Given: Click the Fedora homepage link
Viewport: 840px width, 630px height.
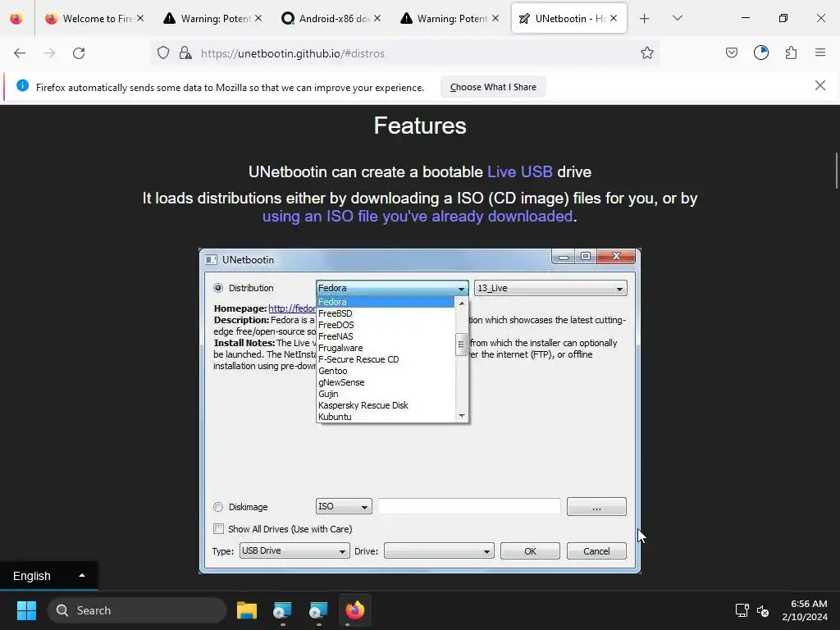Looking at the screenshot, I should coord(292,308).
